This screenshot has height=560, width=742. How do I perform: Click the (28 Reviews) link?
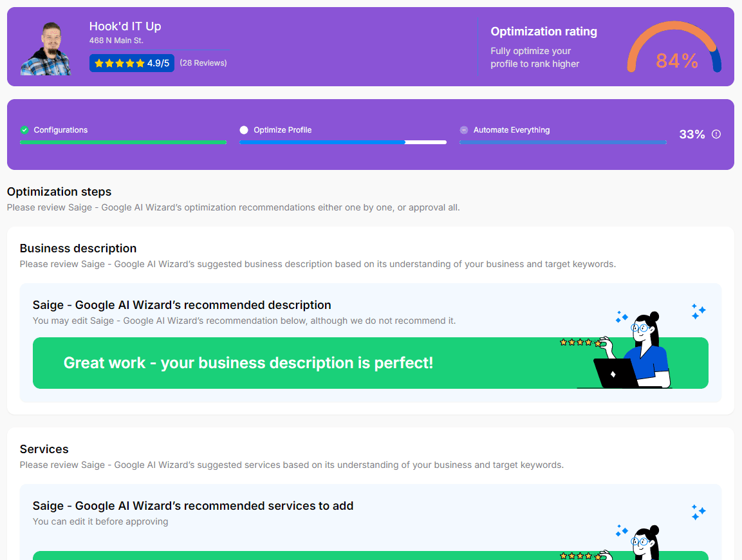click(203, 63)
